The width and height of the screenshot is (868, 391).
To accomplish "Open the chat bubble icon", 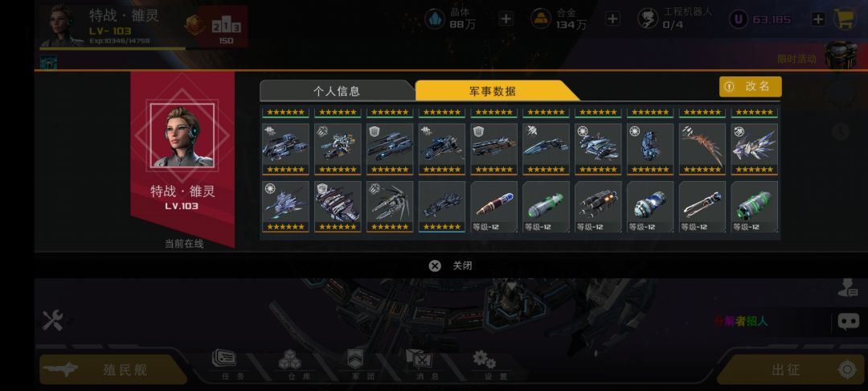I will point(848,321).
